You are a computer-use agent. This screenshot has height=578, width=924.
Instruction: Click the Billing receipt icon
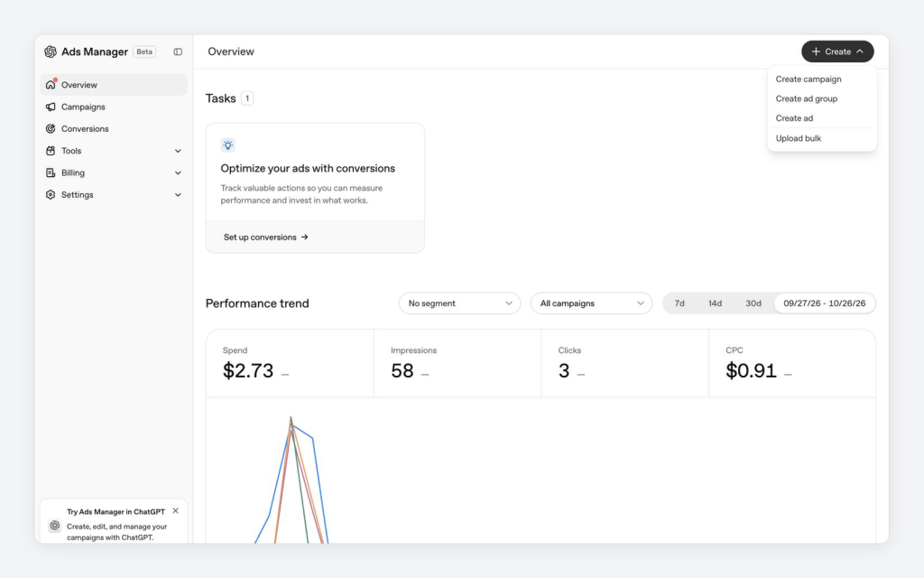[x=51, y=172]
